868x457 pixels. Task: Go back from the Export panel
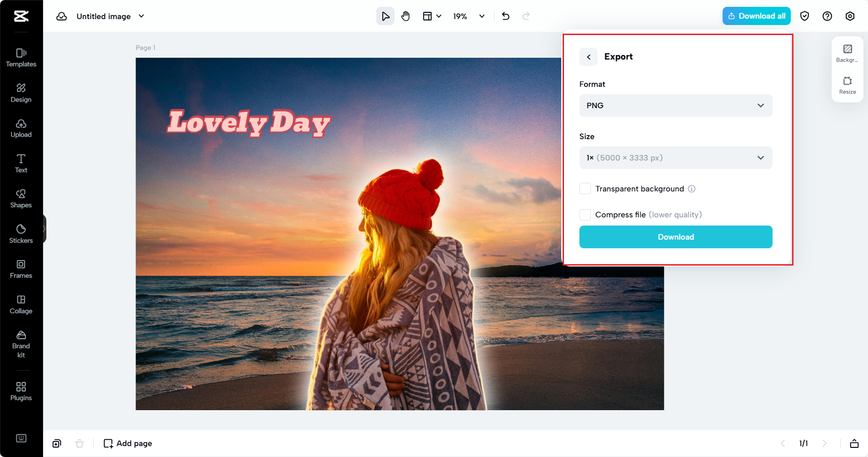(x=589, y=57)
